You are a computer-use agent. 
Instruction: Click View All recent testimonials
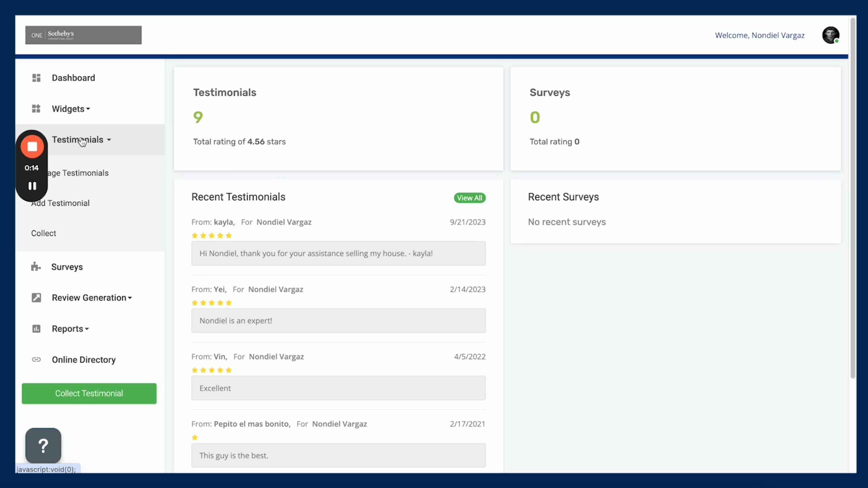tap(469, 198)
